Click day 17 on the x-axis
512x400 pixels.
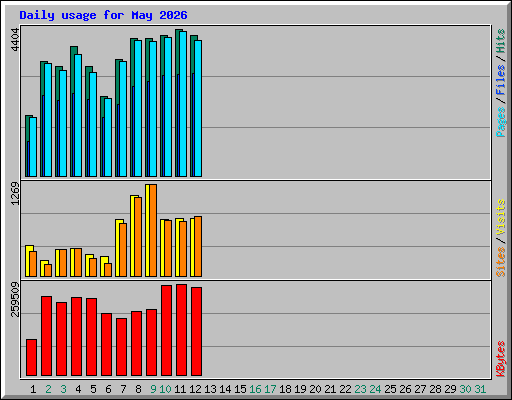coord(270,389)
